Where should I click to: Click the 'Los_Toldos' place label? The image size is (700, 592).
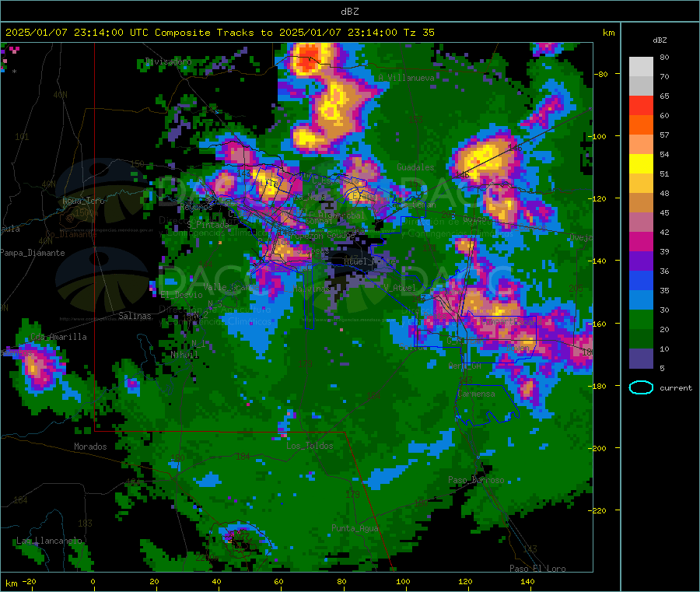(310, 446)
